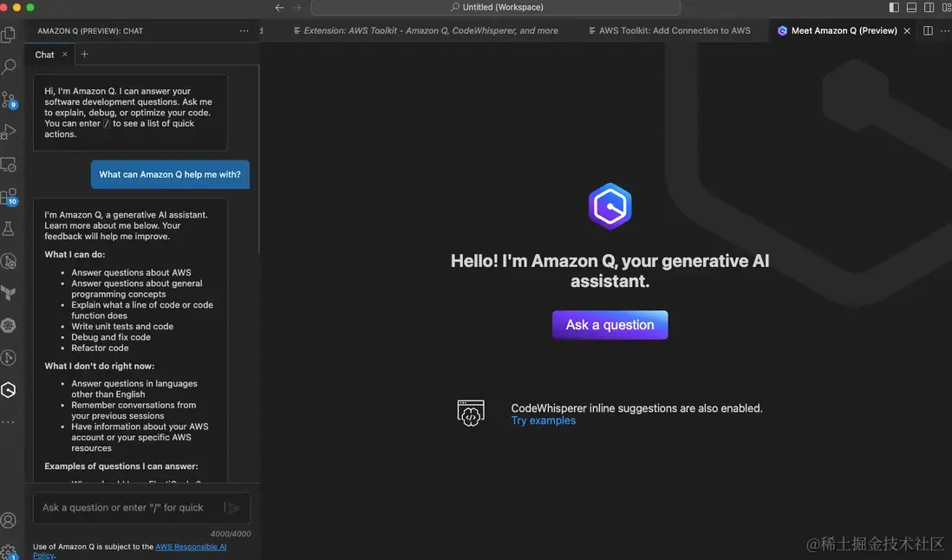Split the editor to the right
The width and height of the screenshot is (952, 560).
pyautogui.click(x=928, y=30)
